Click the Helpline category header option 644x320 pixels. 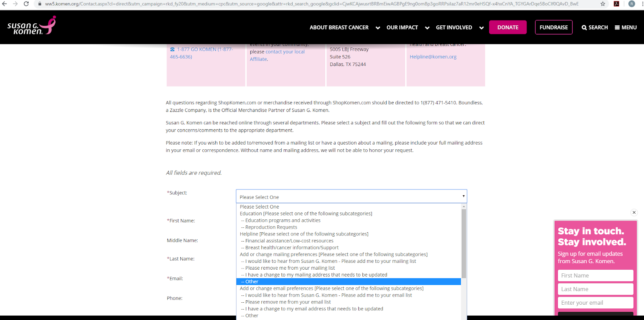tap(349, 234)
